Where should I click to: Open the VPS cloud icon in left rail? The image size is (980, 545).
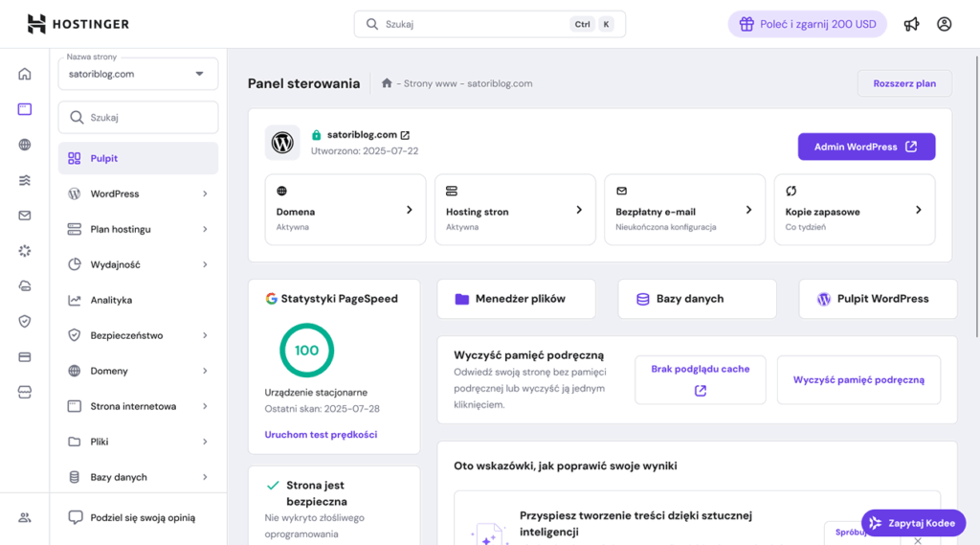click(x=24, y=286)
